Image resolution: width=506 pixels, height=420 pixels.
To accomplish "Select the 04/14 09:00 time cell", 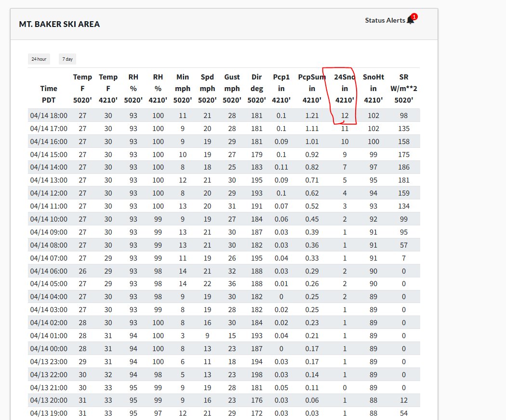I will (x=49, y=232).
